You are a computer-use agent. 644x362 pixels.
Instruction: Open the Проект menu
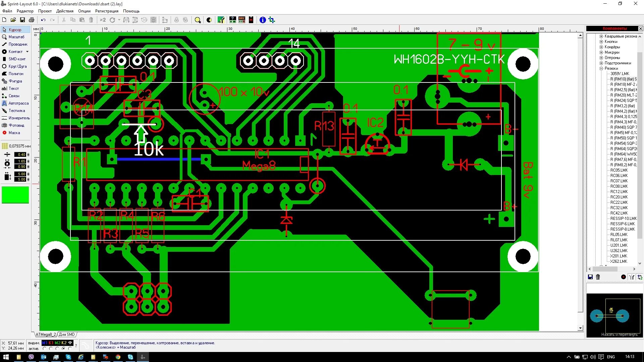tap(45, 11)
